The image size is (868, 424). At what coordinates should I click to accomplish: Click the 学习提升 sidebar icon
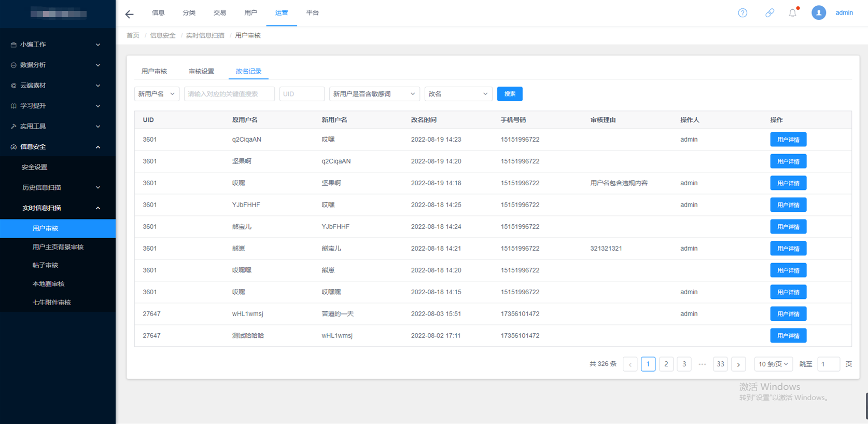(x=13, y=106)
